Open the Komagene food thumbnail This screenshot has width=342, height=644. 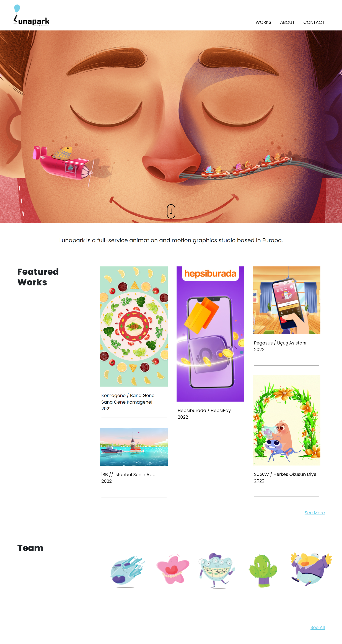point(134,326)
